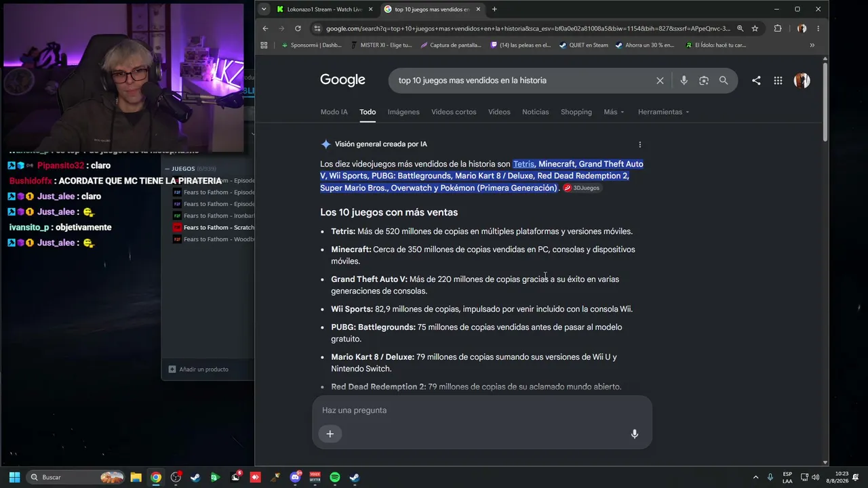This screenshot has width=868, height=488.
Task: Open OBS Studio from the taskbar
Action: coord(176,477)
